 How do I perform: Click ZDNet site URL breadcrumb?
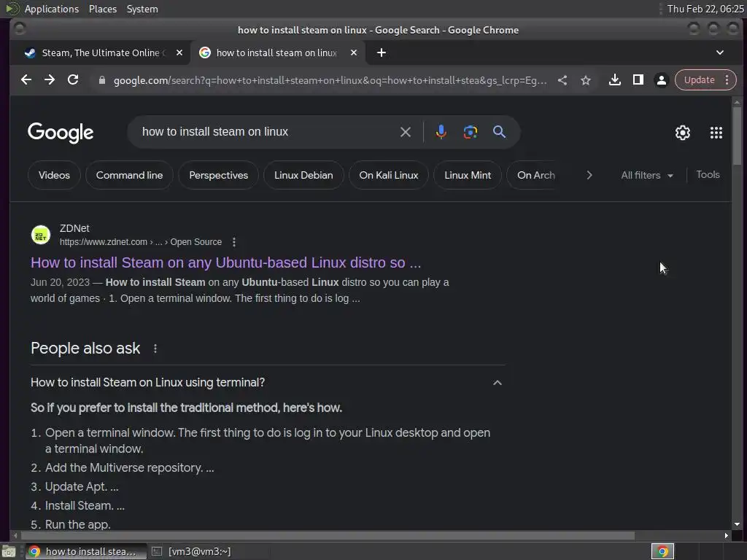point(141,242)
